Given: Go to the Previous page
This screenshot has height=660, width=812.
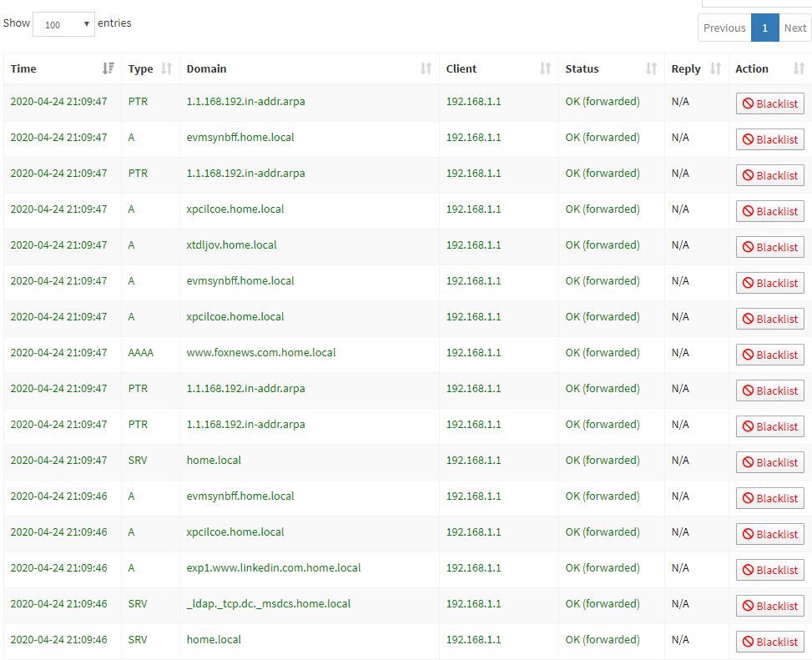Looking at the screenshot, I should [724, 28].
